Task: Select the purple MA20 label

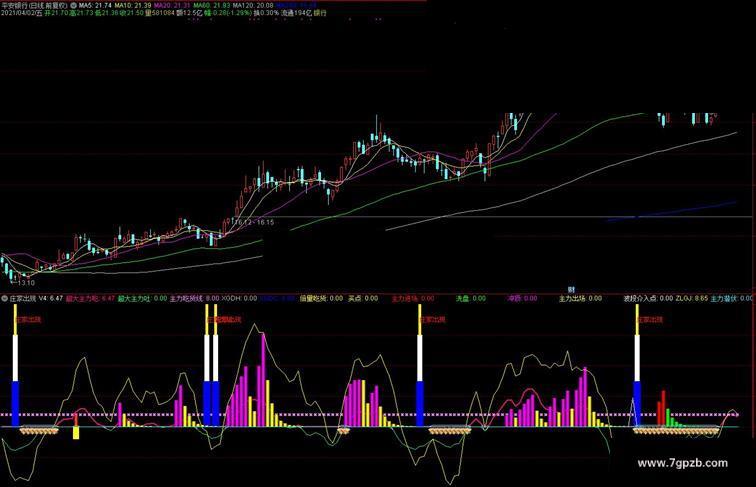Action: [172, 5]
